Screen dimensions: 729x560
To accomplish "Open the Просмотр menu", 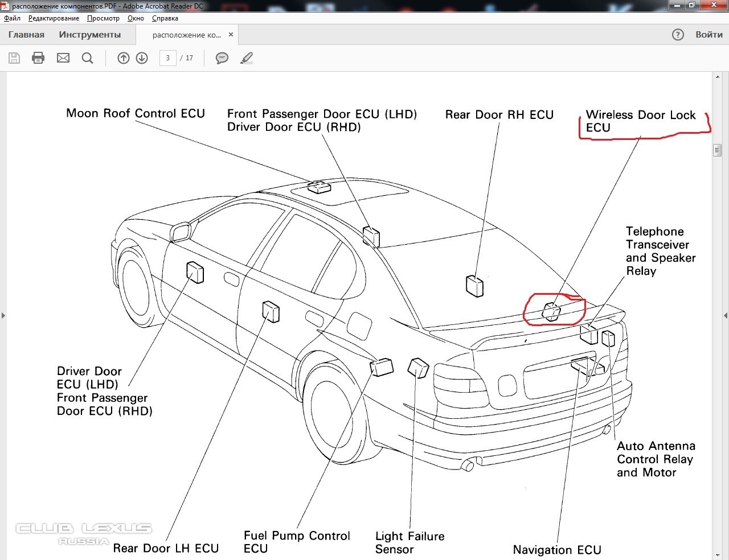I will 103,18.
